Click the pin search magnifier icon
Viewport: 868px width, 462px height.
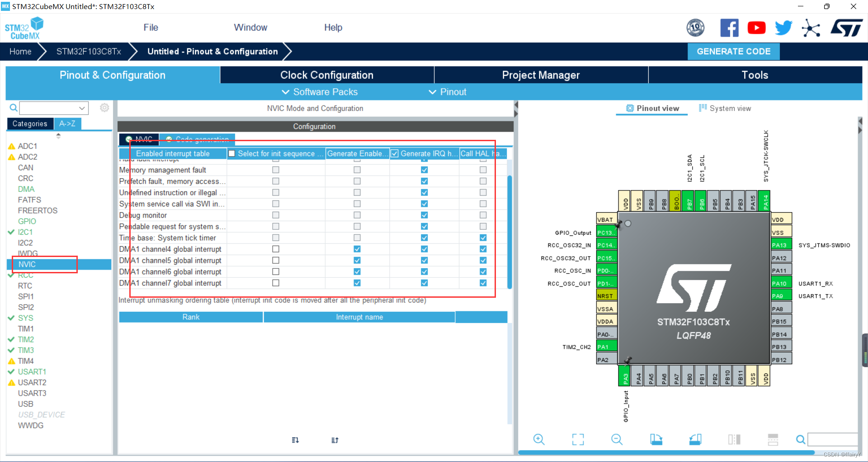(x=801, y=439)
